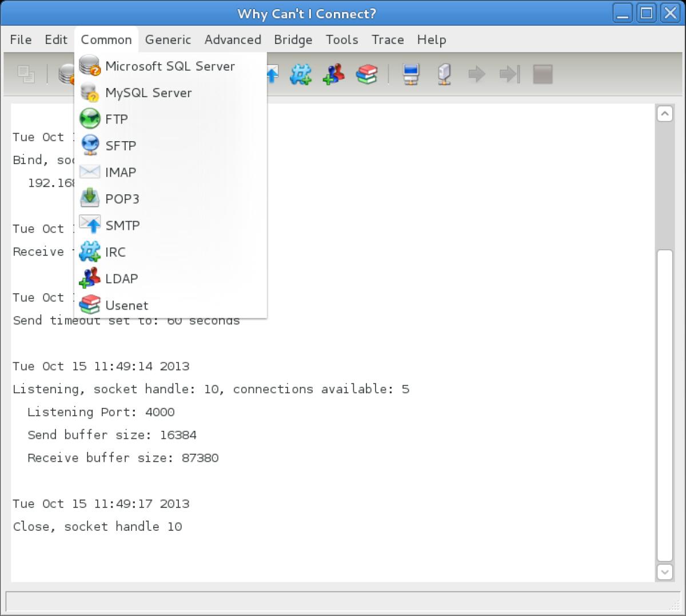
Task: Click the IRC toolbar icon
Action: 301,74
